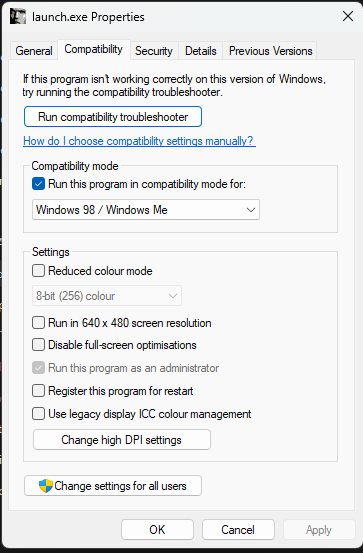Open How do I choose compatibility settings link
Viewport: 363px width, 553px height.
[x=138, y=141]
